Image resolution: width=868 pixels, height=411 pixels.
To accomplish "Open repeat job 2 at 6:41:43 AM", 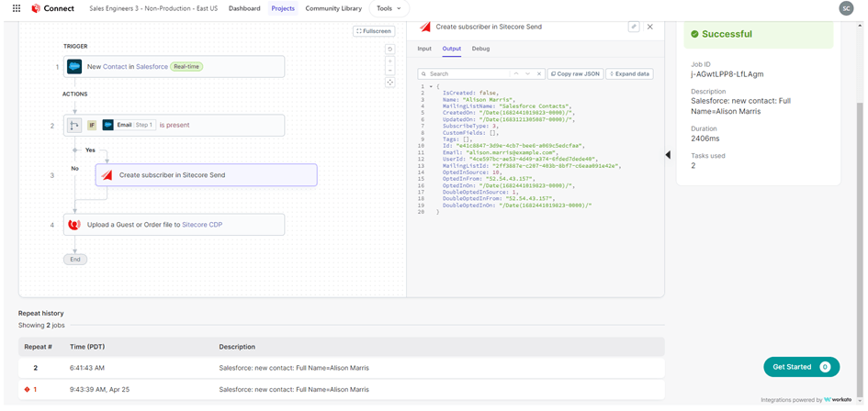I will (x=341, y=368).
